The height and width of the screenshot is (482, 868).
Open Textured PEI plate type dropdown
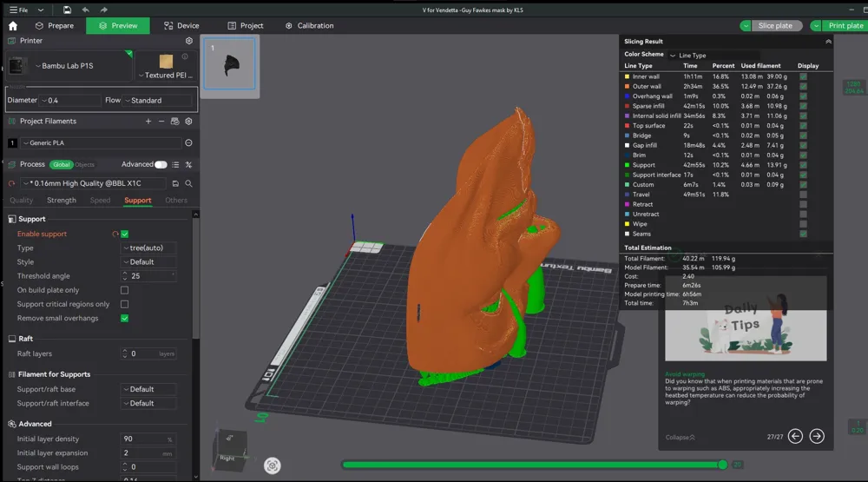coord(166,76)
